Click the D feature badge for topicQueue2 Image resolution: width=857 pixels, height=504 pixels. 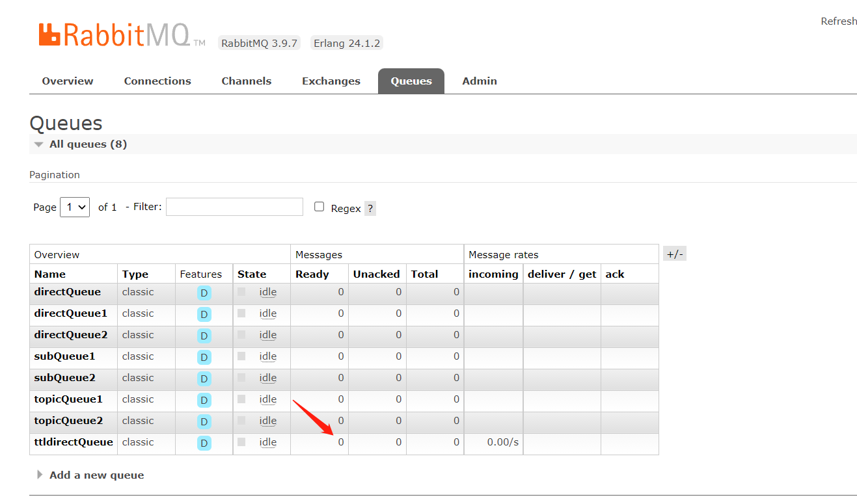[204, 422]
